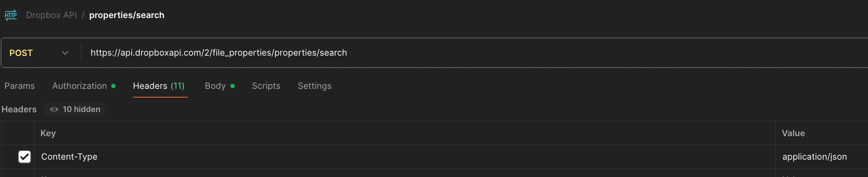Click the Key column header
This screenshot has width=868, height=177.
pos(48,133)
